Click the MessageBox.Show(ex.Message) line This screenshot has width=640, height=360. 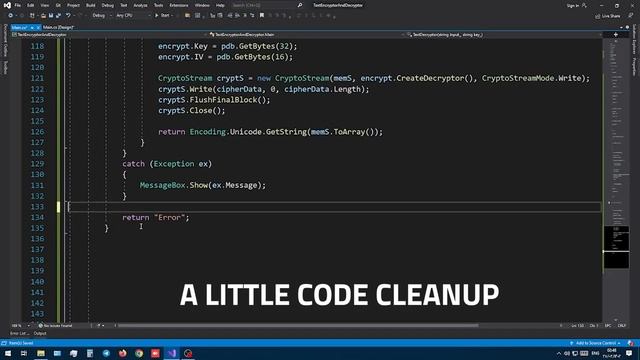202,185
